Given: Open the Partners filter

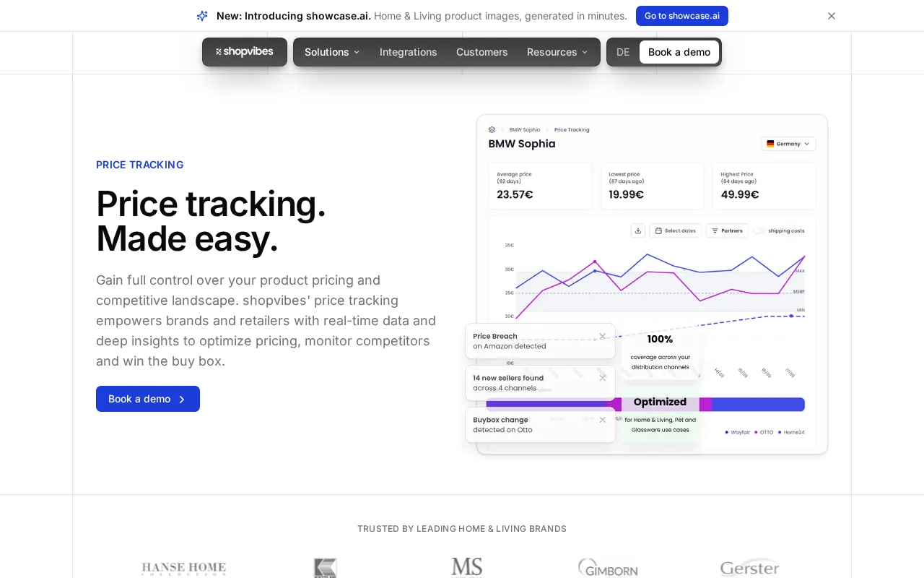Looking at the screenshot, I should click(727, 230).
